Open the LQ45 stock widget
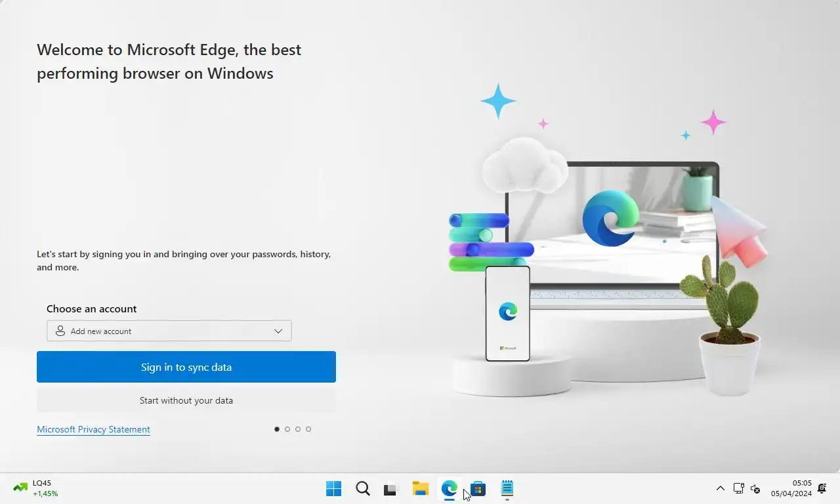This screenshot has width=840, height=504. click(x=36, y=488)
